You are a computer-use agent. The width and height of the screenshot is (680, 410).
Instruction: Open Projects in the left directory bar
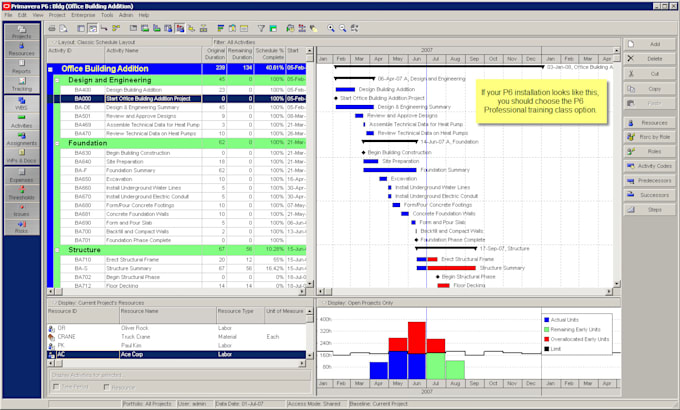pos(22,32)
